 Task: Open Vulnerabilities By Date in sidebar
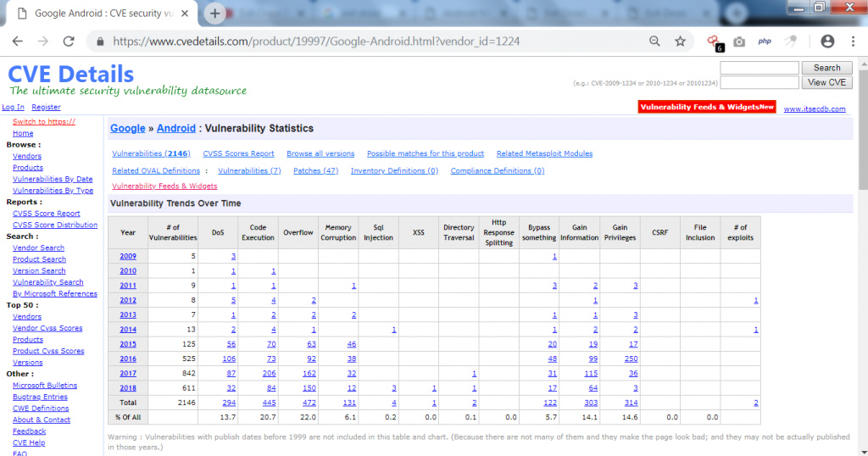pos(53,179)
